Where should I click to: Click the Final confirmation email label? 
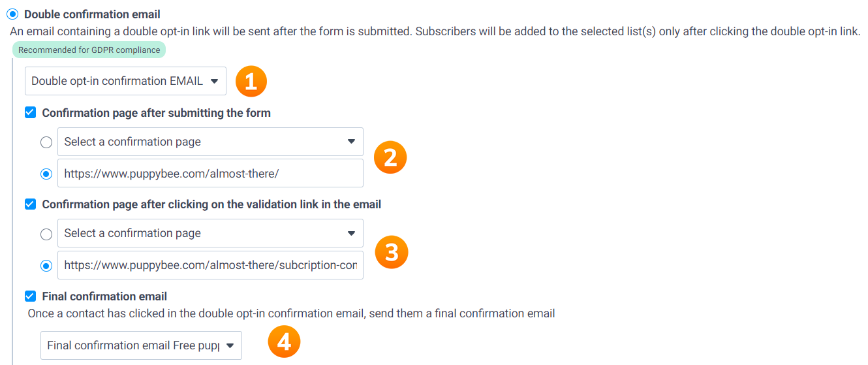point(104,296)
